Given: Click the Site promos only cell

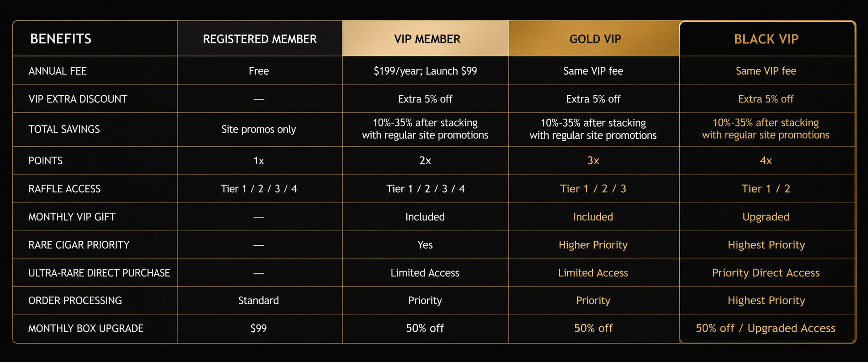Looking at the screenshot, I should [260, 129].
